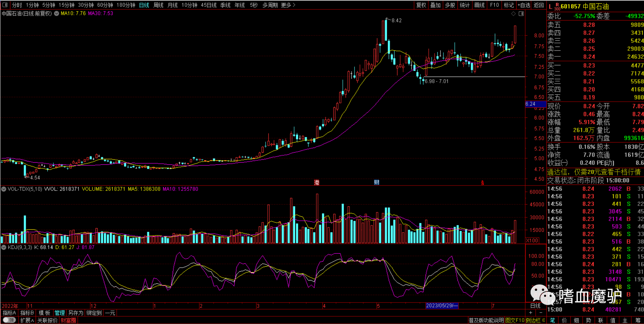644x325 pixels.
Task: Open 图文F10 link
Action: coord(515,321)
